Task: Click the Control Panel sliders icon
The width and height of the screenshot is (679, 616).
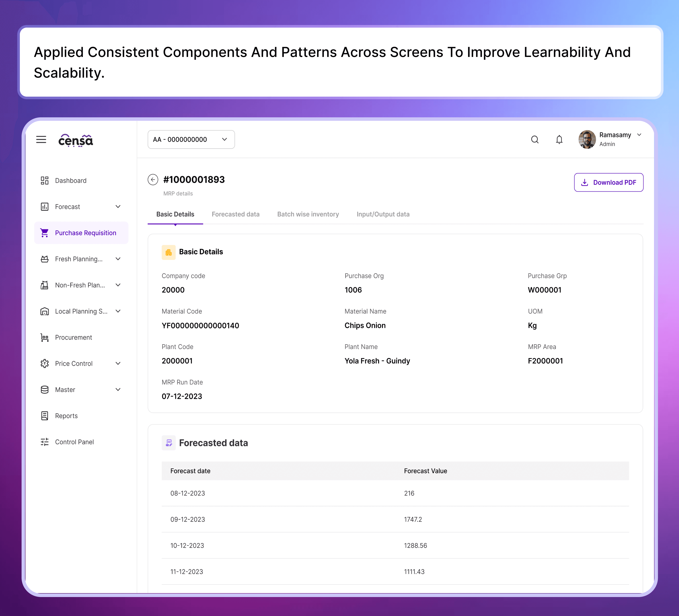Action: click(44, 442)
